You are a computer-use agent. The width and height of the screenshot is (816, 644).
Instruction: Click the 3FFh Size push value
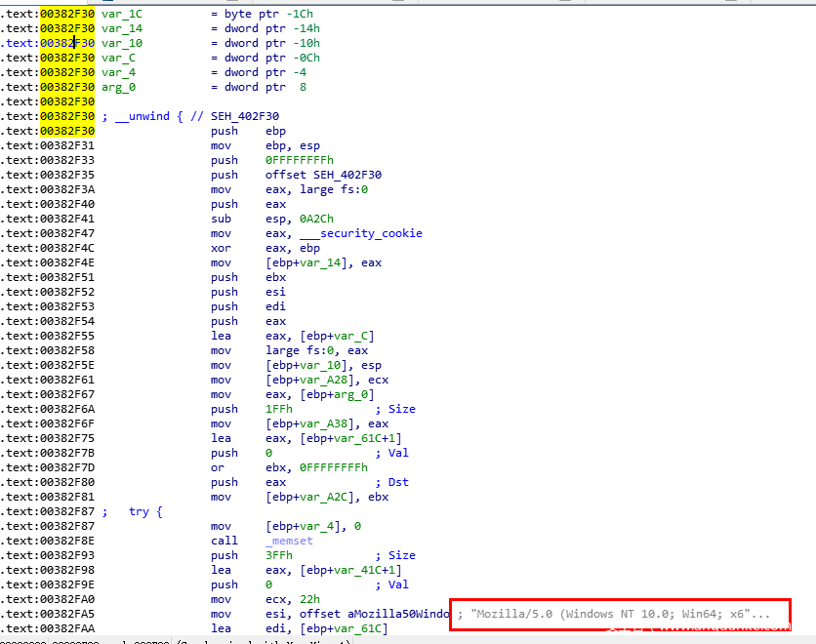pyautogui.click(x=278, y=555)
